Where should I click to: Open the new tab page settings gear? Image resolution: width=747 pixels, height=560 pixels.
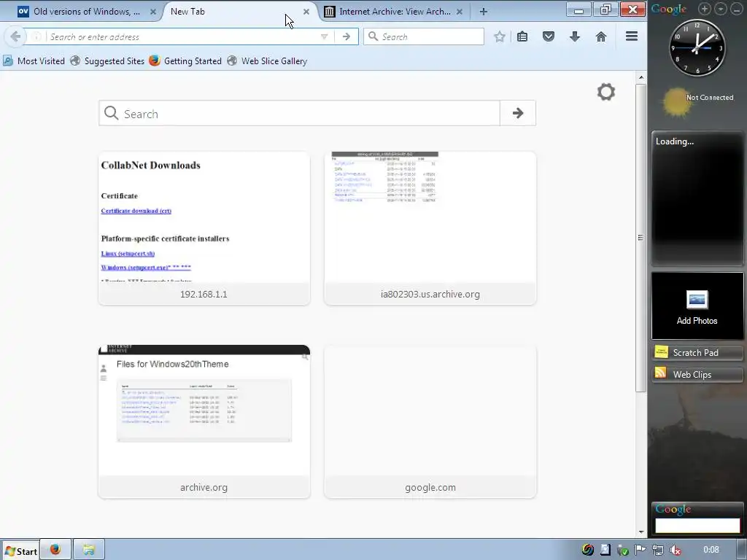click(606, 92)
